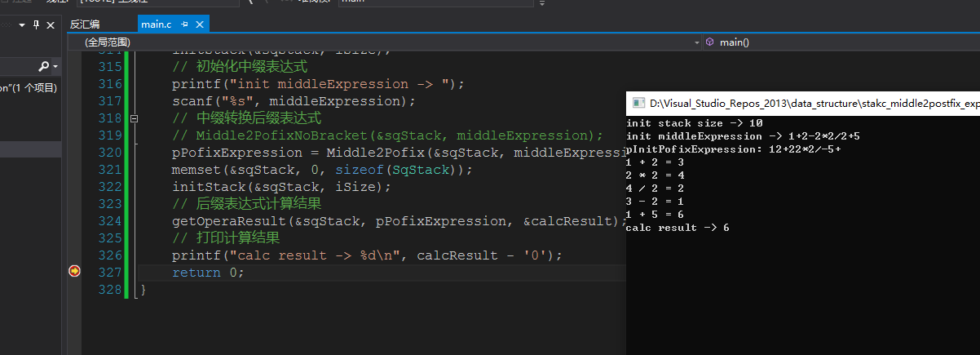The image size is (980, 355).
Task: Pin the main.c tab
Action: (x=185, y=24)
